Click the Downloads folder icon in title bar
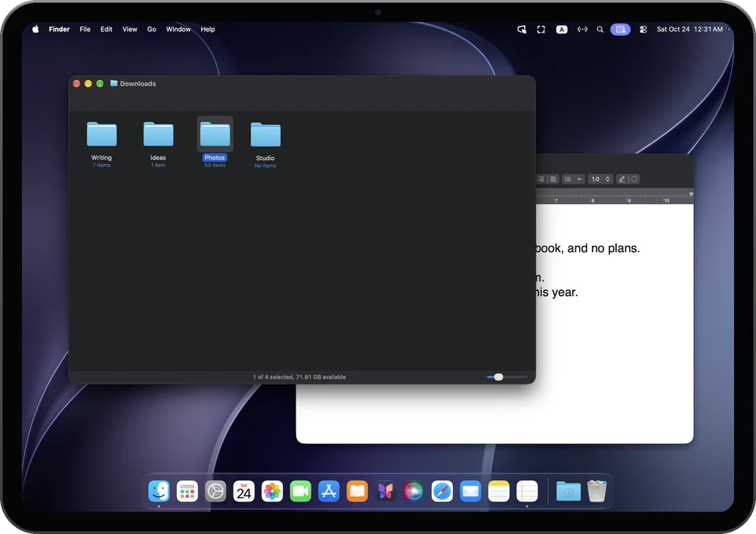The height and width of the screenshot is (534, 756). click(x=114, y=83)
